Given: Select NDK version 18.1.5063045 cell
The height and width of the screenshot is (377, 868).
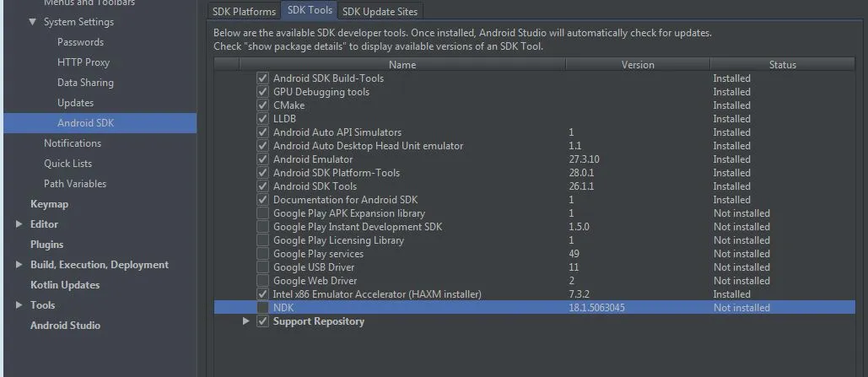Looking at the screenshot, I should point(596,308).
